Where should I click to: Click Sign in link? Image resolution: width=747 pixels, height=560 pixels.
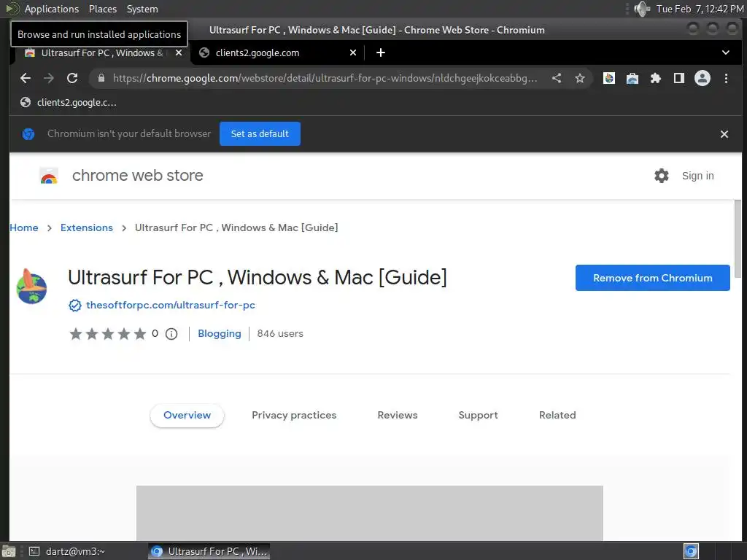click(697, 176)
